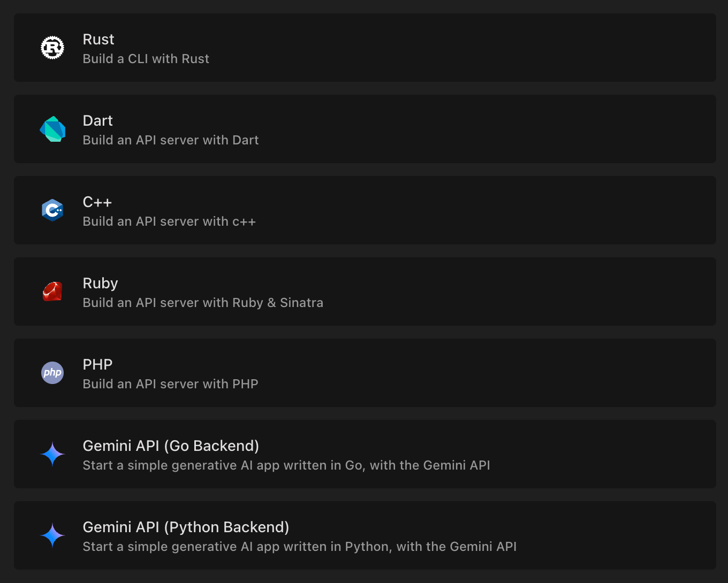Click "Build an API server with Ruby & Sinatra"
Image resolution: width=728 pixels, height=583 pixels.
click(203, 303)
